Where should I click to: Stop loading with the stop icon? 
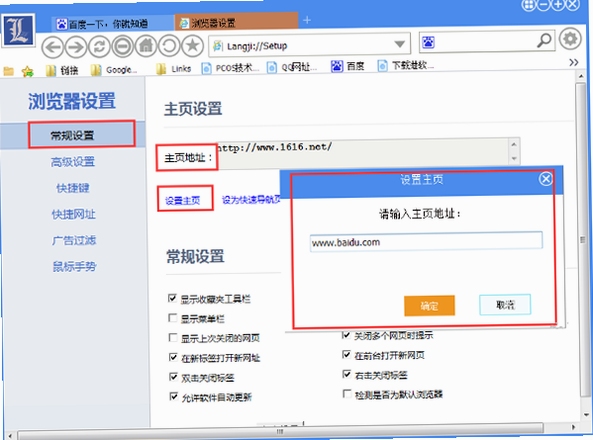123,46
